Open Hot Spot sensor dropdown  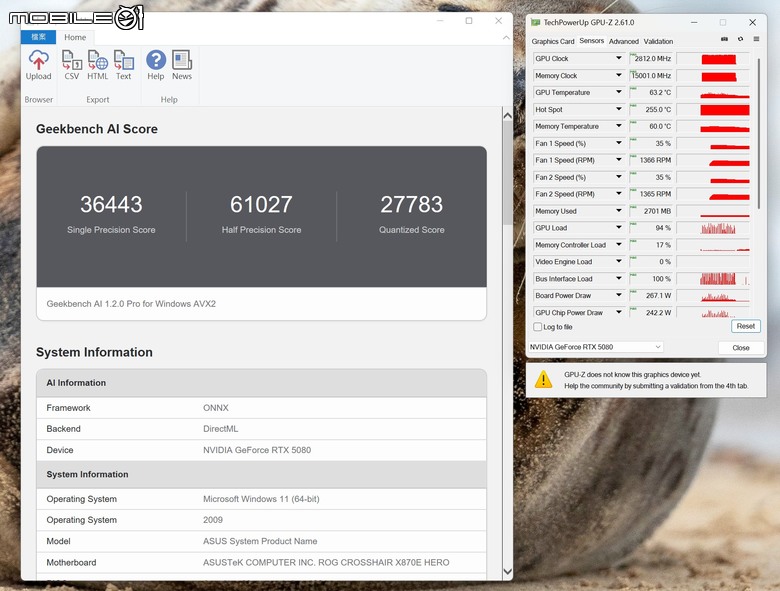[x=618, y=109]
